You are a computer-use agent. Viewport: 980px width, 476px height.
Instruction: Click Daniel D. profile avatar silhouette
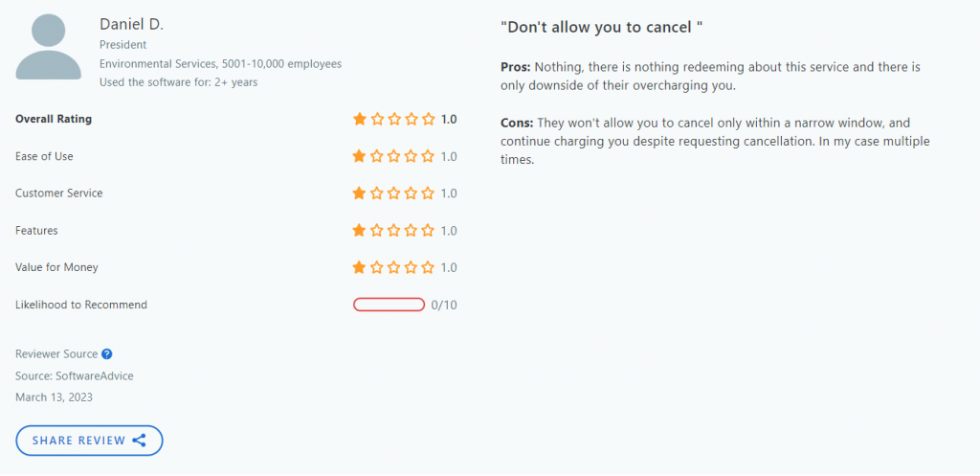click(49, 47)
